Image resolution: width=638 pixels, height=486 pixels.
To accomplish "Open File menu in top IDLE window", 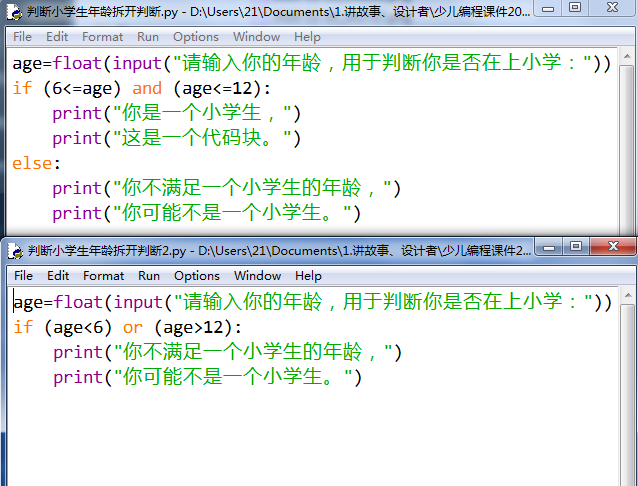I will tap(22, 37).
